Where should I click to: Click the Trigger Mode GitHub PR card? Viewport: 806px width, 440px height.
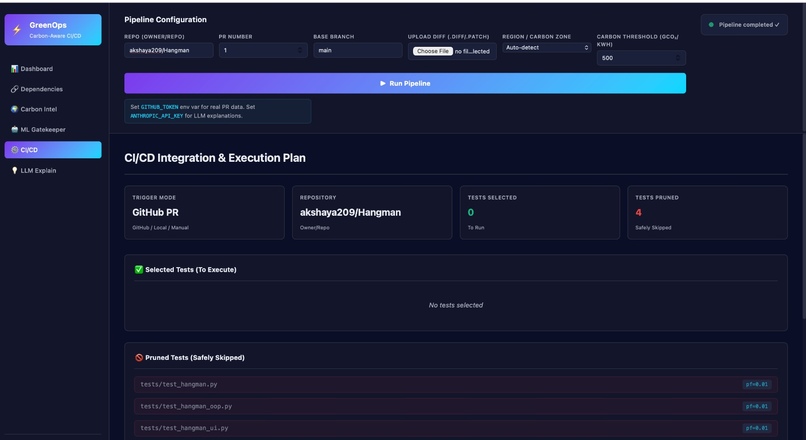205,212
